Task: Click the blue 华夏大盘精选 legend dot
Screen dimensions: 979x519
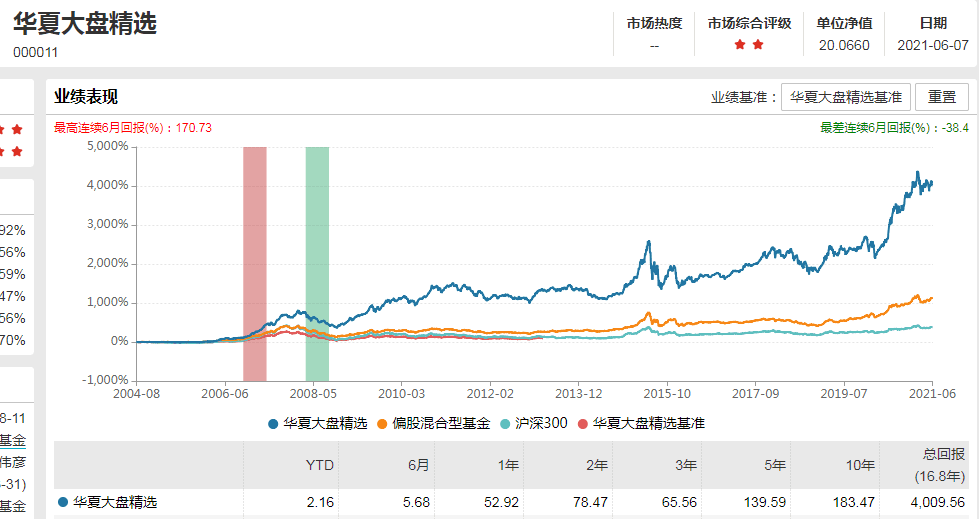Action: (273, 424)
